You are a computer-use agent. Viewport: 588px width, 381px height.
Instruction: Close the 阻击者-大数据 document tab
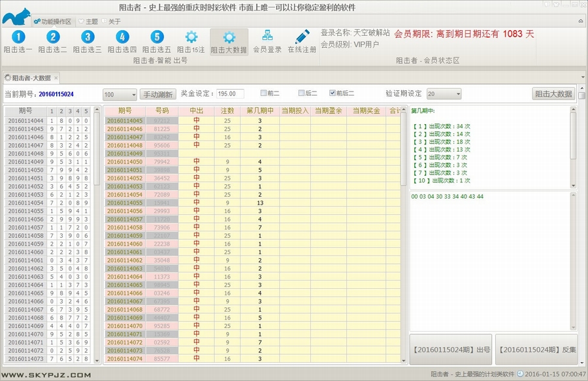(56, 78)
